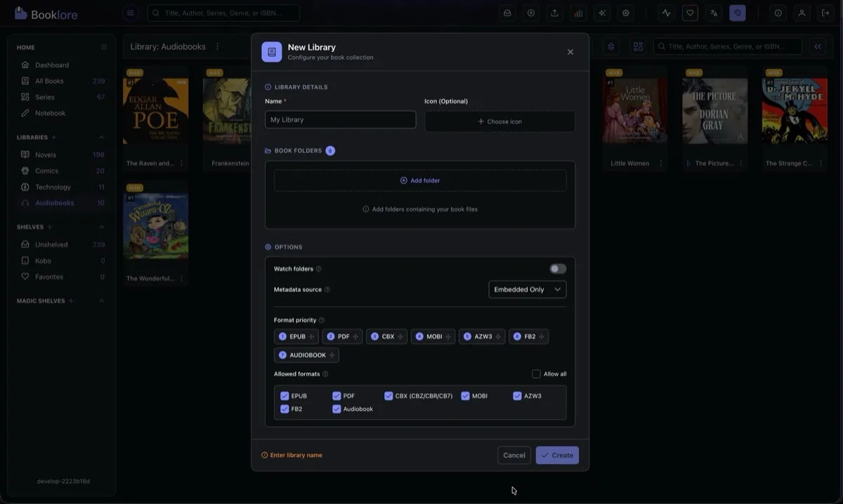
Task: Collapse panel with double chevron icon
Action: pyautogui.click(x=818, y=46)
